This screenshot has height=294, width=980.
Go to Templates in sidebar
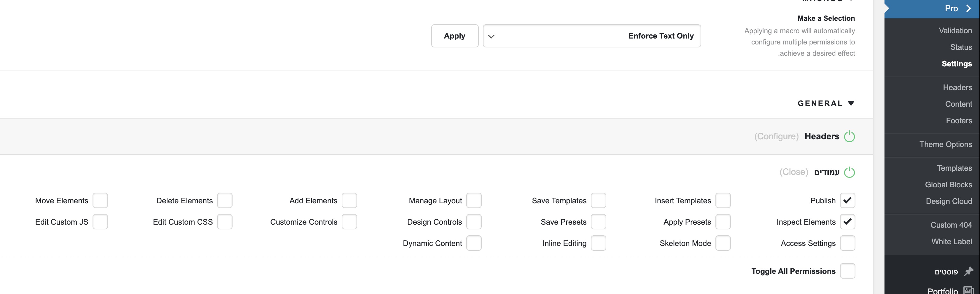(954, 168)
